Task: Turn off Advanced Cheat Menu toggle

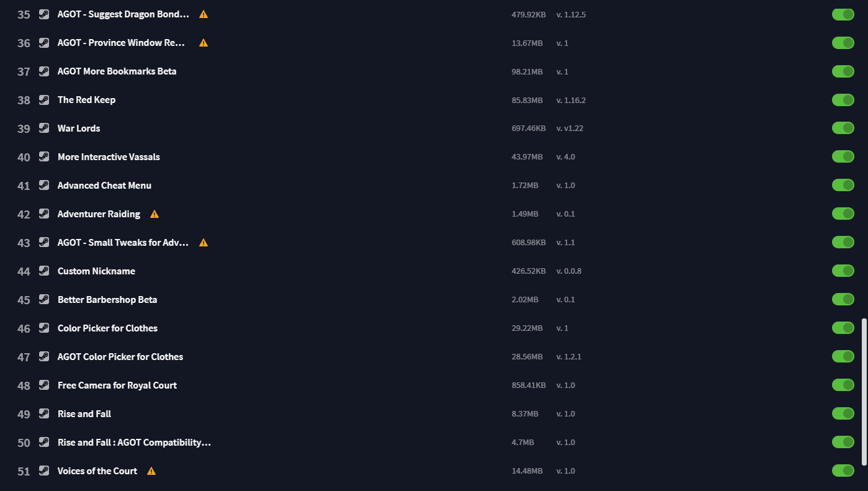Action: pyautogui.click(x=843, y=185)
